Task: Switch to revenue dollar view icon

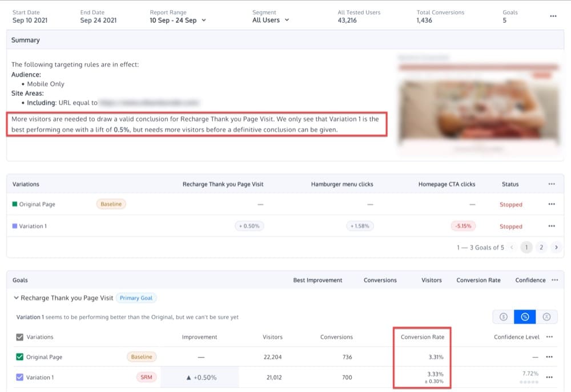Action: (503, 317)
